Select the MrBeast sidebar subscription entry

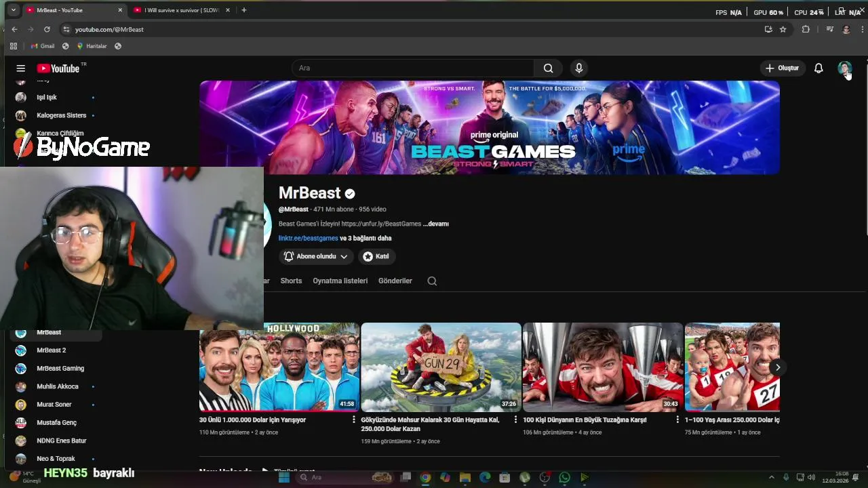click(x=49, y=332)
